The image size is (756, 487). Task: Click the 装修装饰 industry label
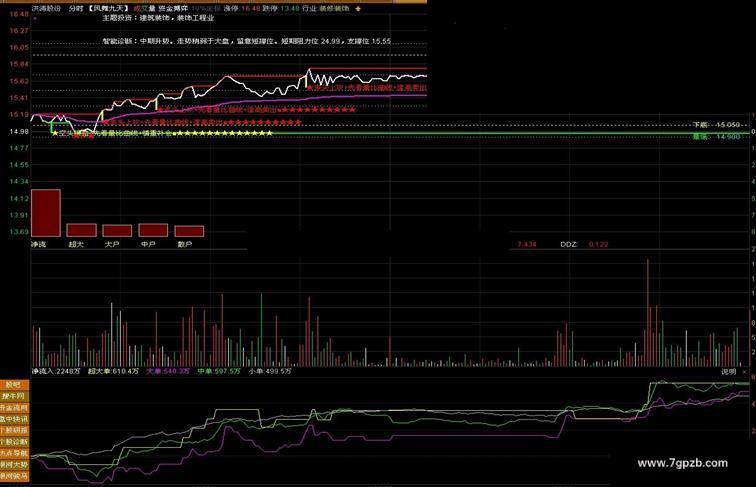click(334, 9)
